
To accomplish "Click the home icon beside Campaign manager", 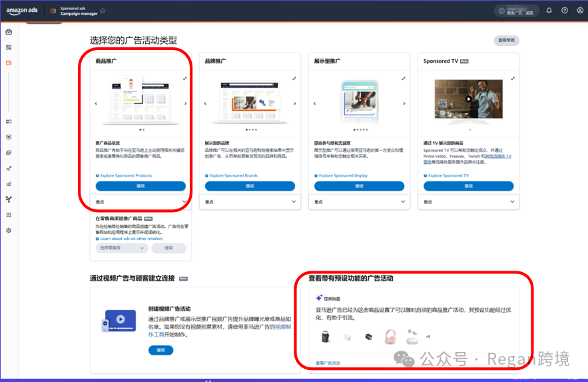I will pos(103,11).
